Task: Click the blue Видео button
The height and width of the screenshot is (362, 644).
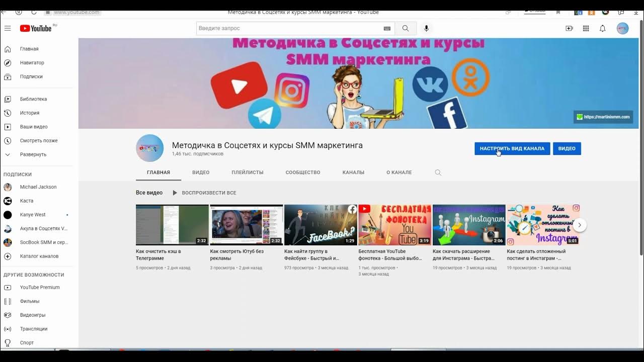Action: (x=567, y=149)
